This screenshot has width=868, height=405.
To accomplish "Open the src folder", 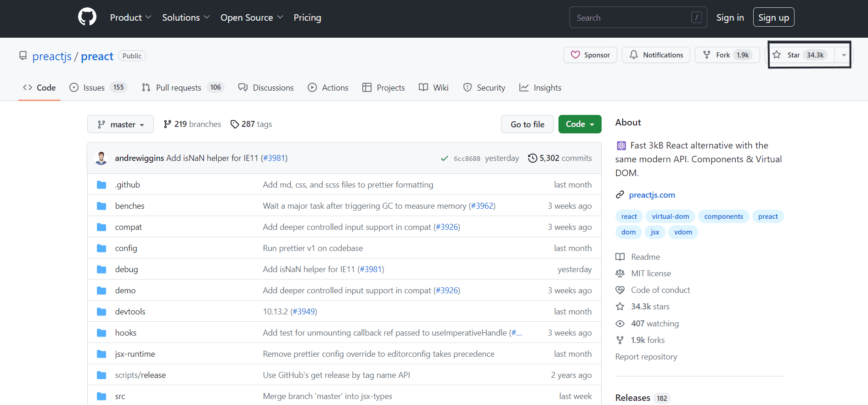I will (x=120, y=396).
